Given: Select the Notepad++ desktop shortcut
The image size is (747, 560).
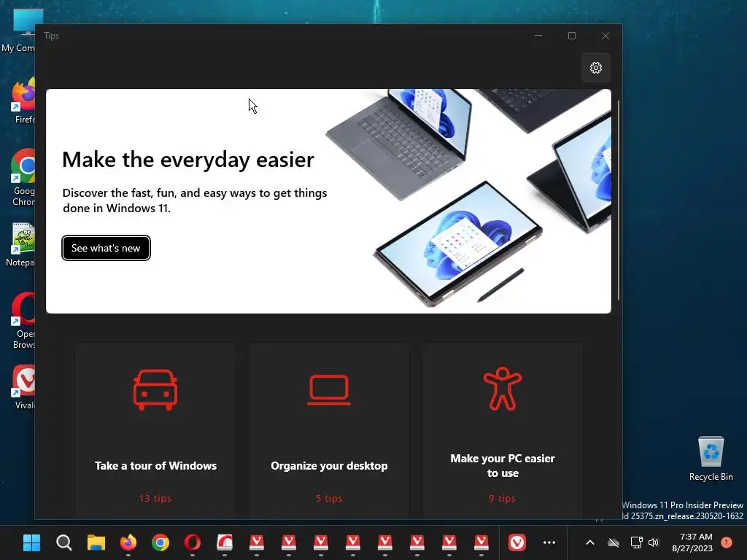Looking at the screenshot, I should 21,245.
